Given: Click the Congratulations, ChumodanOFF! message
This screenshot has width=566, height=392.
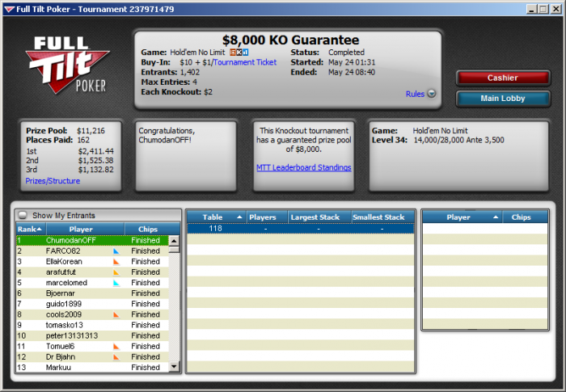Looking at the screenshot, I should click(x=167, y=135).
